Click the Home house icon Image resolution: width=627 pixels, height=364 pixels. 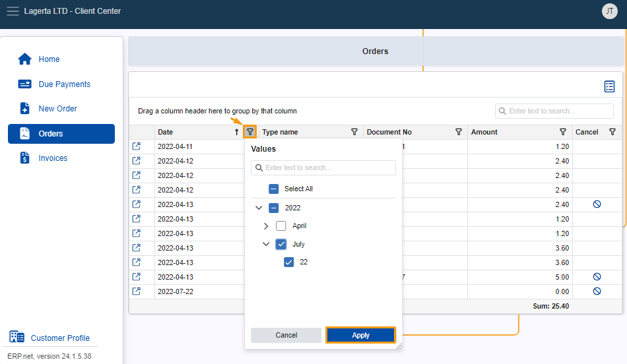(x=25, y=59)
